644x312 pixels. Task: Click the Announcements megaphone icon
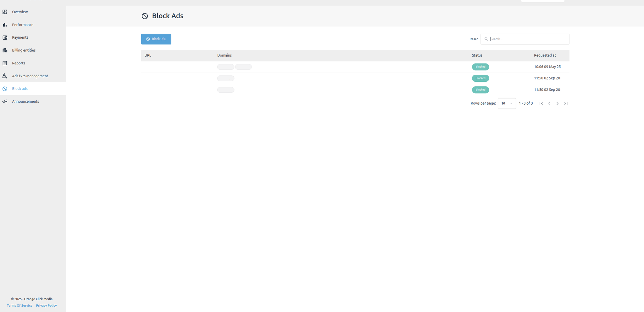pos(5,101)
